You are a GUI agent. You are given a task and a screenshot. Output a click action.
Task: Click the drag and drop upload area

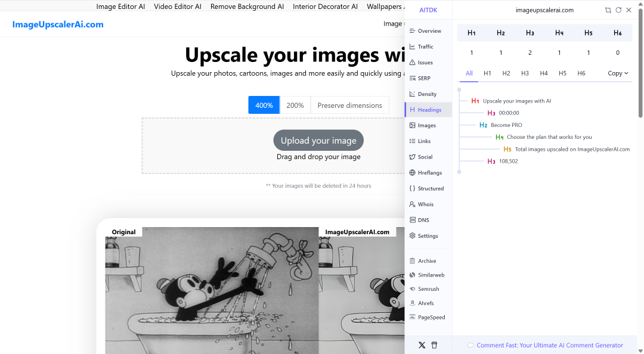pos(274,146)
